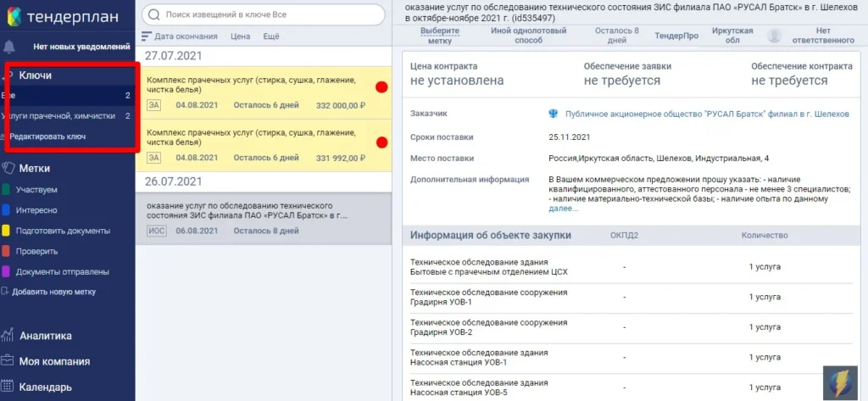Select the yellow Подготовить документы swatch
This screenshot has width=868, height=401.
coord(6,231)
